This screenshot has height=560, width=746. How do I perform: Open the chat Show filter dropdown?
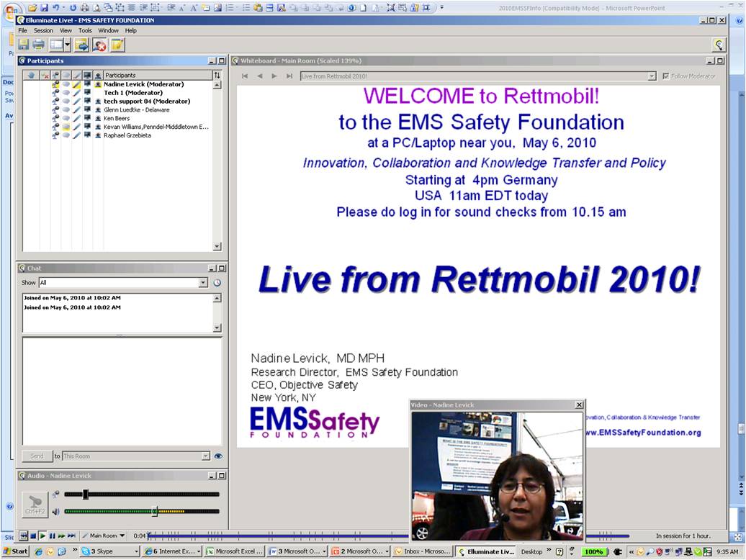[x=203, y=283]
